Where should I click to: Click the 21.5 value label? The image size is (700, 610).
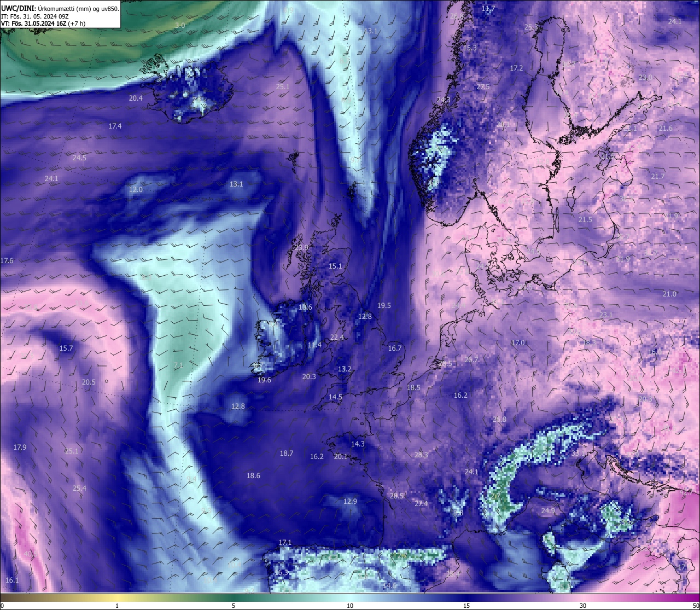click(585, 220)
